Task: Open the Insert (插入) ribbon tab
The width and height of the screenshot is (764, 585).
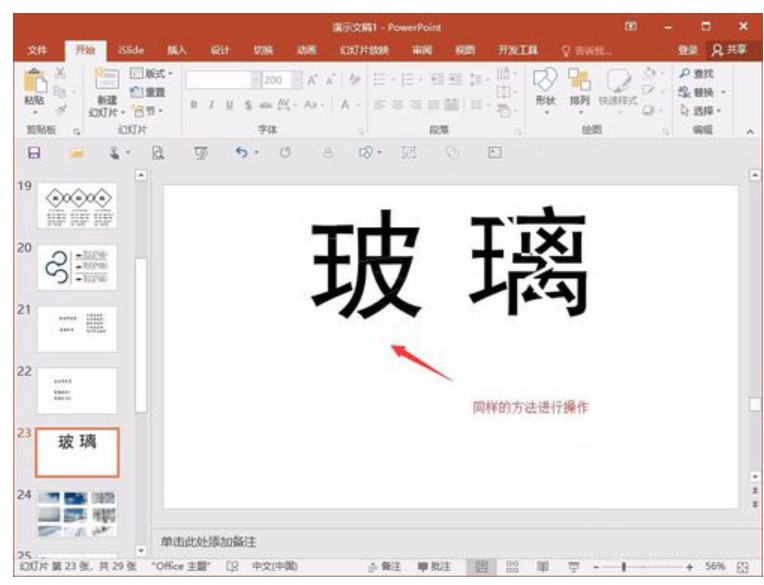Action: pyautogui.click(x=177, y=49)
